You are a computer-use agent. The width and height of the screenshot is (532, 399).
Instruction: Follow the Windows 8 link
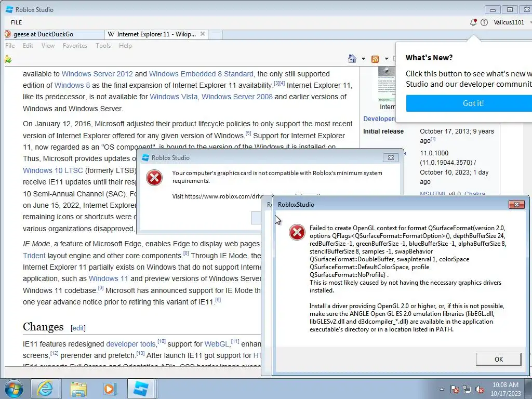click(72, 85)
